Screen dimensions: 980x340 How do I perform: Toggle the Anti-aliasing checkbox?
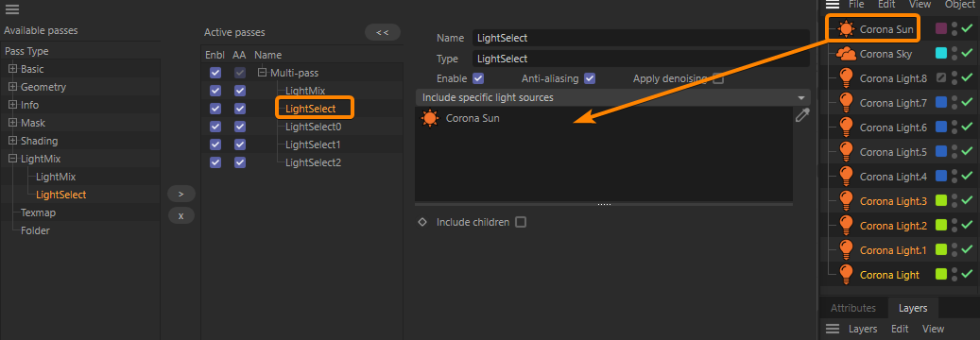click(x=590, y=78)
